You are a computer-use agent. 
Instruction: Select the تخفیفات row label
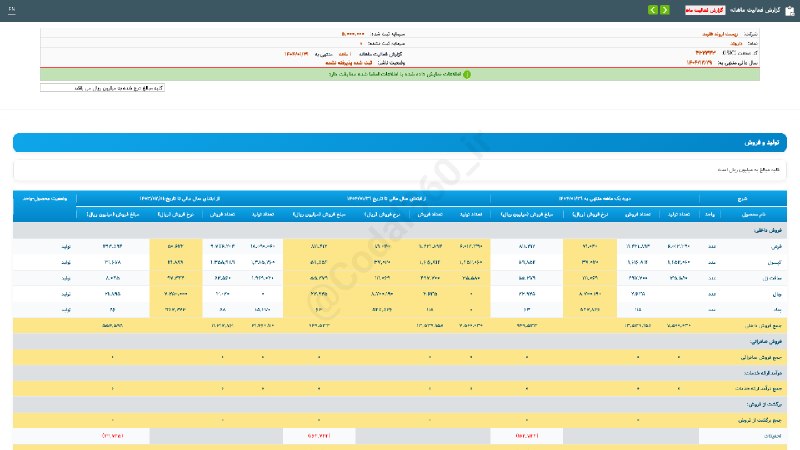(x=772, y=436)
